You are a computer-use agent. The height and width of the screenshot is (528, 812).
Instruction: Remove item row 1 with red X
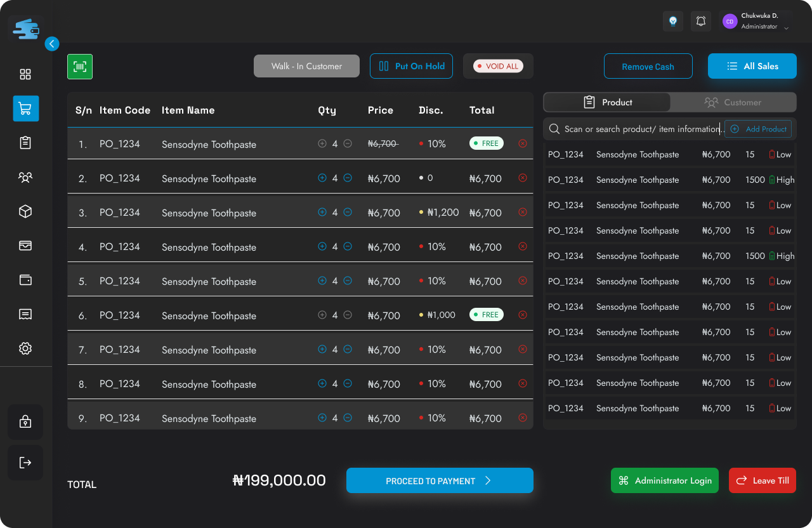click(x=523, y=143)
